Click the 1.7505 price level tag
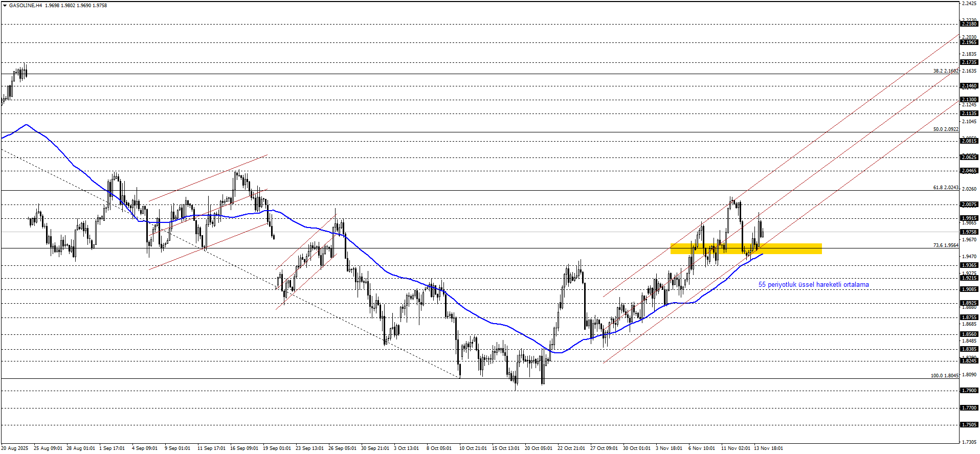The image size is (980, 454). 969,425
